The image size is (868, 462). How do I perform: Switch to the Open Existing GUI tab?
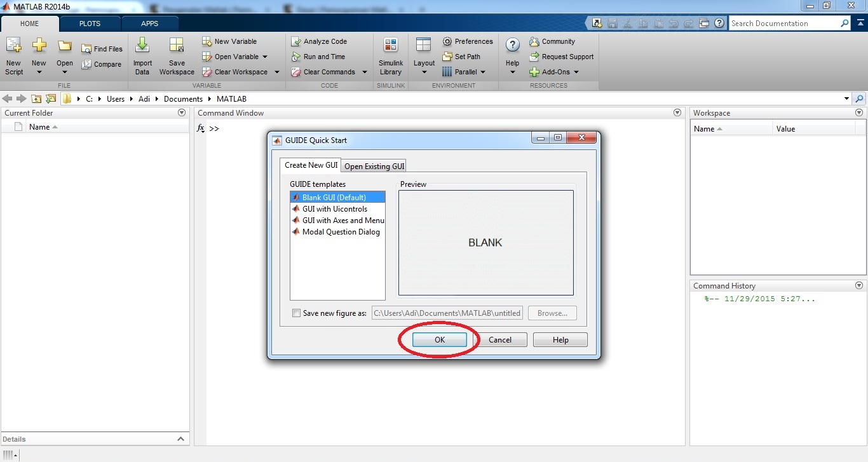click(x=374, y=166)
